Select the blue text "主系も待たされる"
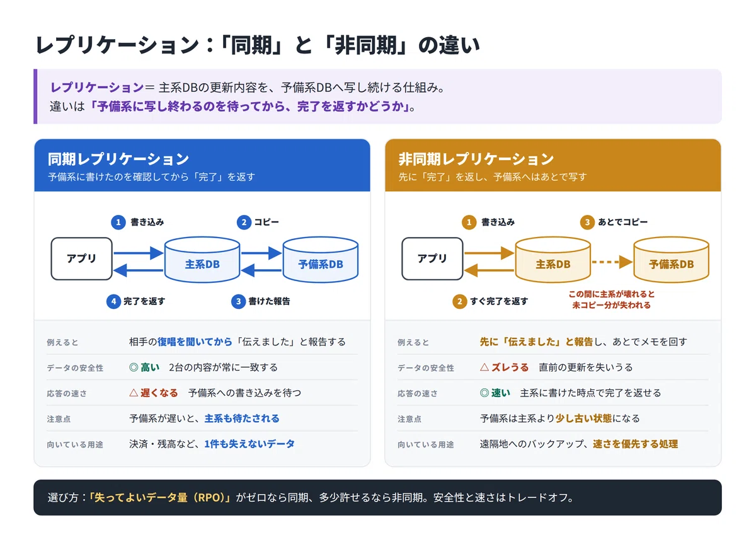756x542 pixels. tap(242, 418)
